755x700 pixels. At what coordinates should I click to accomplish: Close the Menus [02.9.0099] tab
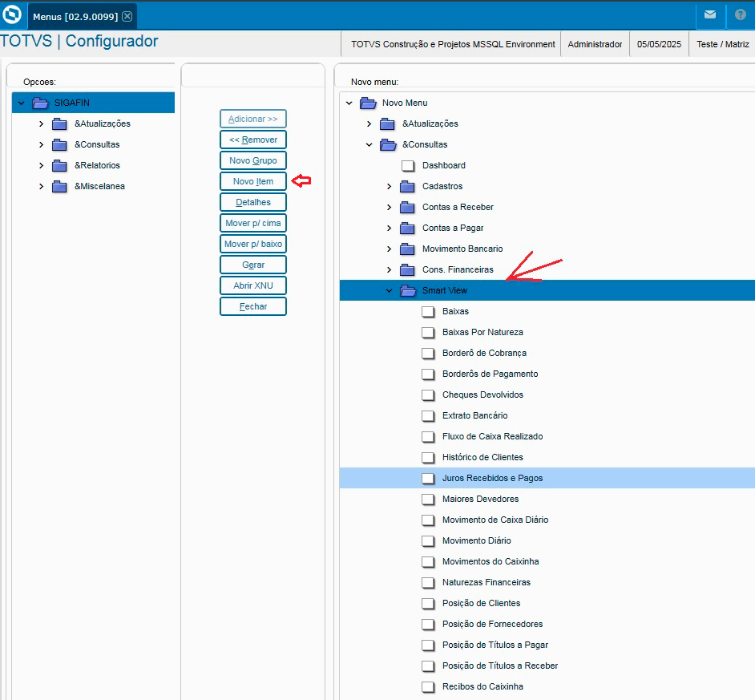(x=127, y=16)
